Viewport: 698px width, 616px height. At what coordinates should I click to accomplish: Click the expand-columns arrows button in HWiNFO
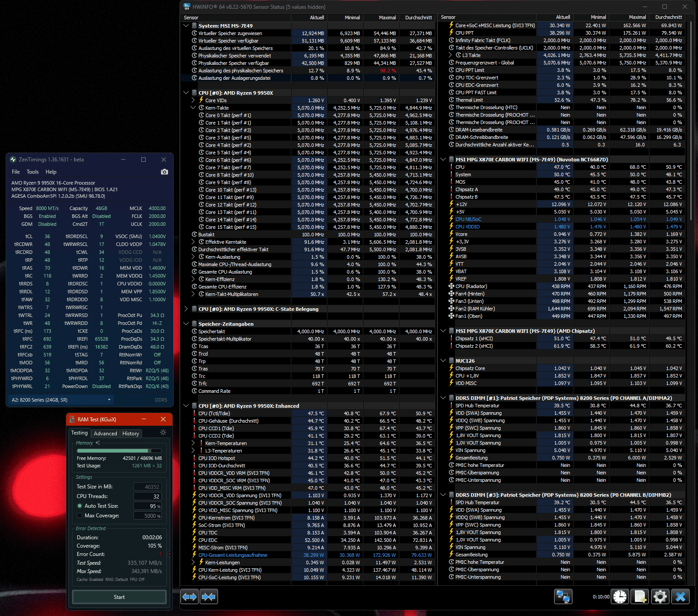point(190,597)
